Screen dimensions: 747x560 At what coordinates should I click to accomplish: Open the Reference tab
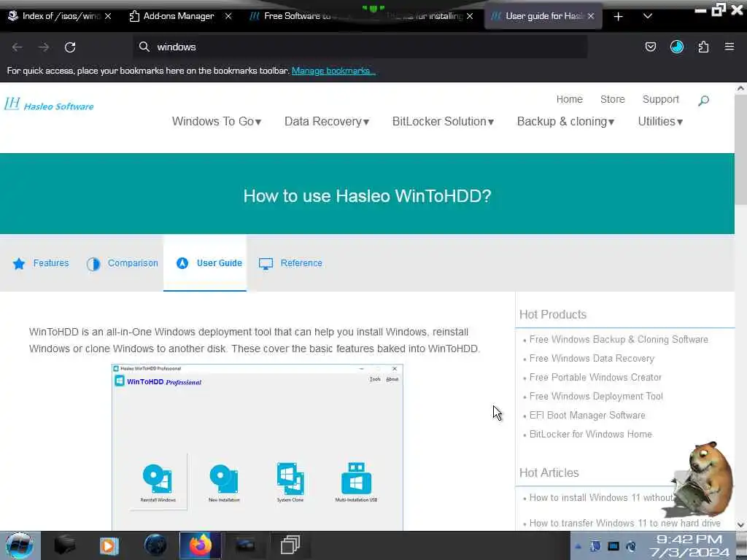pyautogui.click(x=290, y=262)
